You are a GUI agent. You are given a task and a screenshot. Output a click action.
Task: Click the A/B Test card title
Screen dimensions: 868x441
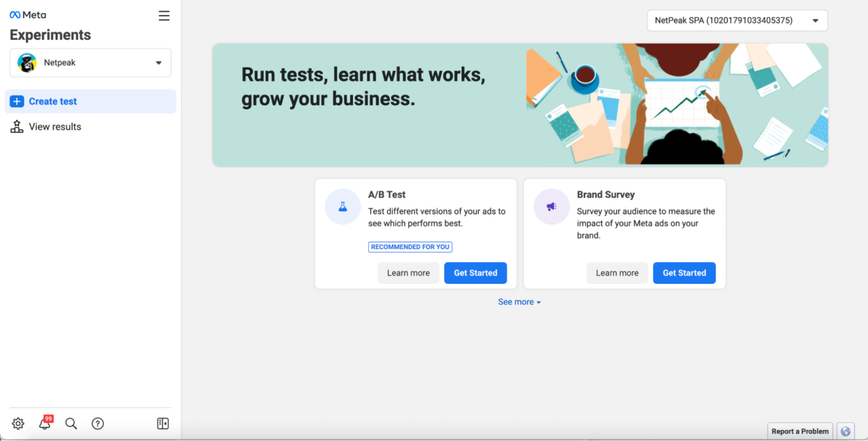coord(387,195)
